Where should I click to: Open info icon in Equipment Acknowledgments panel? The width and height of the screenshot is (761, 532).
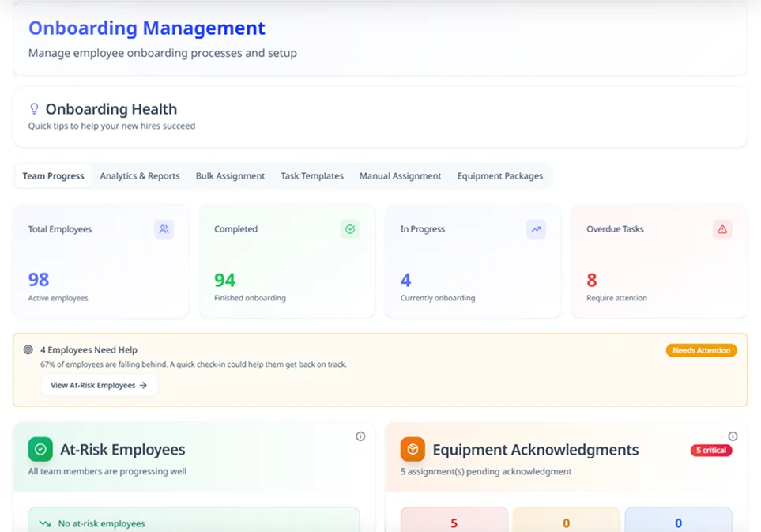tap(733, 436)
